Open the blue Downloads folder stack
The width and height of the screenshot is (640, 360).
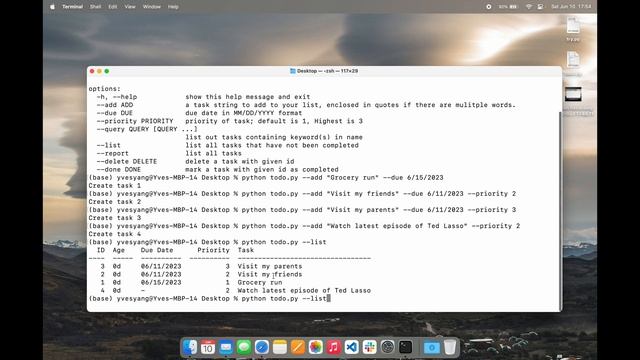tap(431, 347)
